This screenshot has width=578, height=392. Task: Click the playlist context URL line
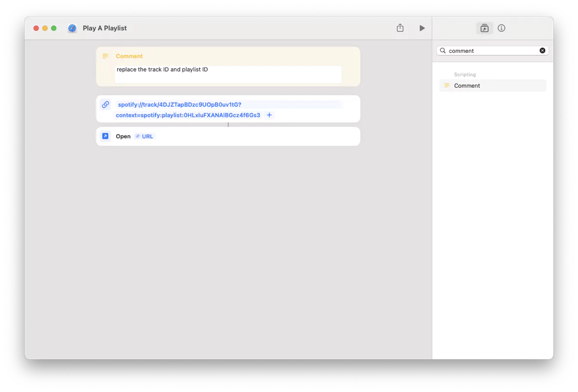[188, 115]
